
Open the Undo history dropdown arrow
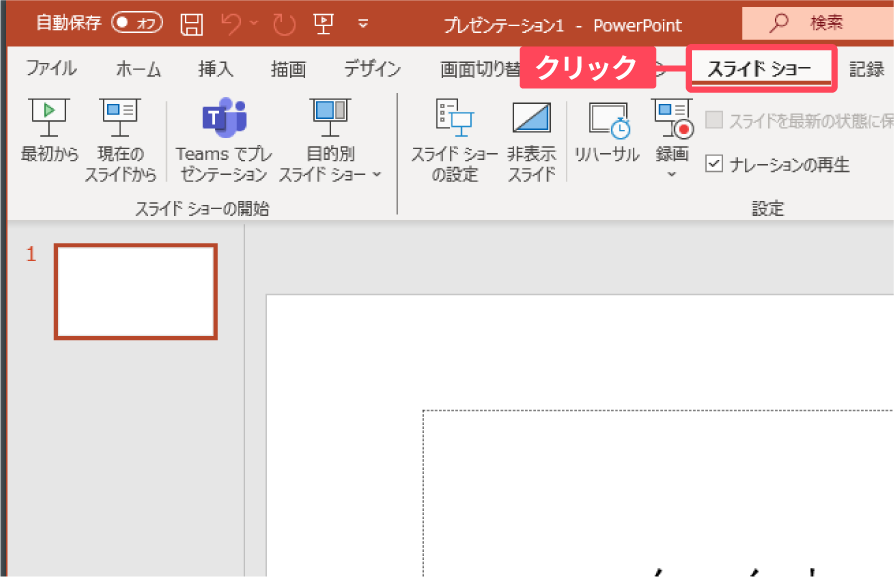point(254,23)
